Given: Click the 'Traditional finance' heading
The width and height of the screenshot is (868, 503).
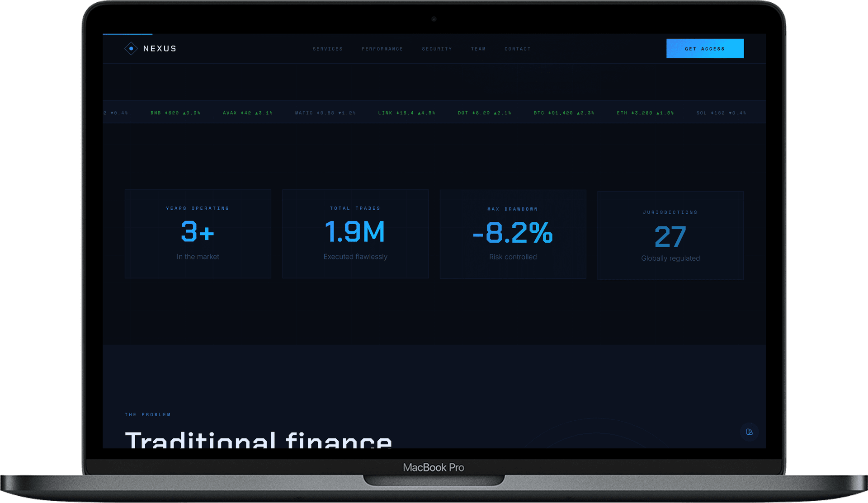Looking at the screenshot, I should 259,439.
